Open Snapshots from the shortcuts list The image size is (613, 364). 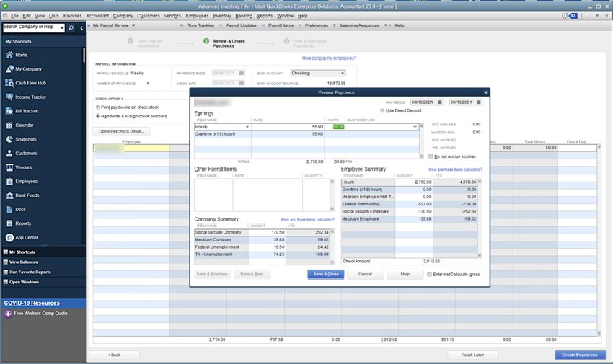tap(26, 139)
